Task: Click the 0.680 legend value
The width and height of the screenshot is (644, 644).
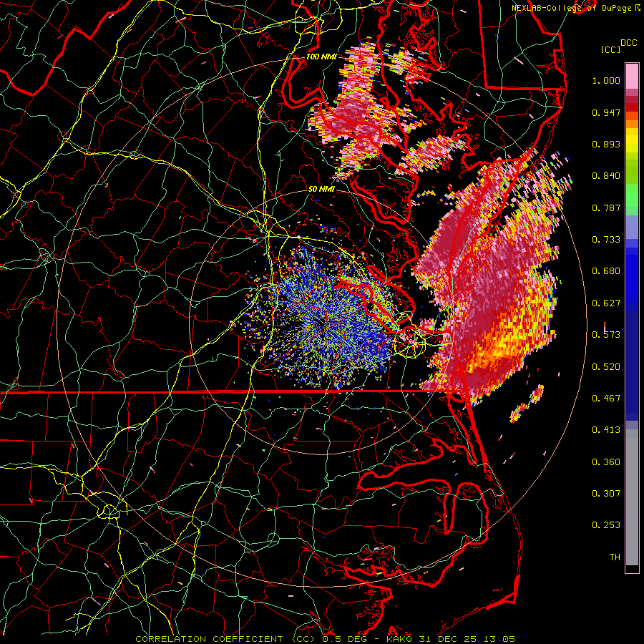Action: [606, 271]
